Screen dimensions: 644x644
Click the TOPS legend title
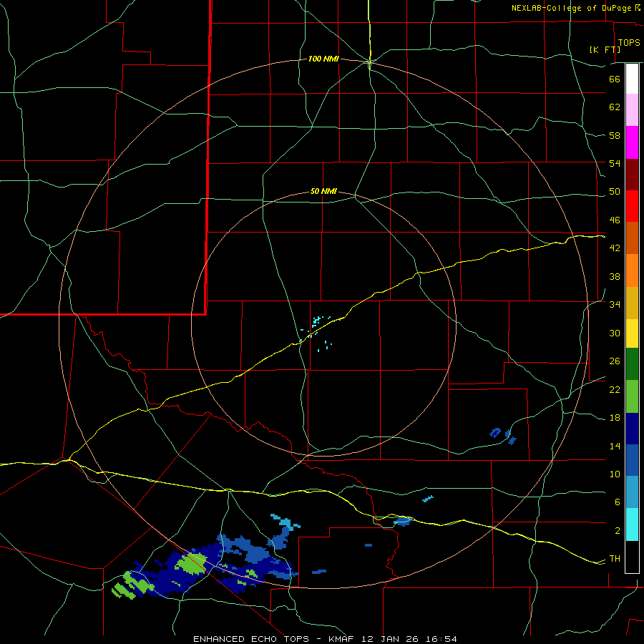(x=629, y=42)
